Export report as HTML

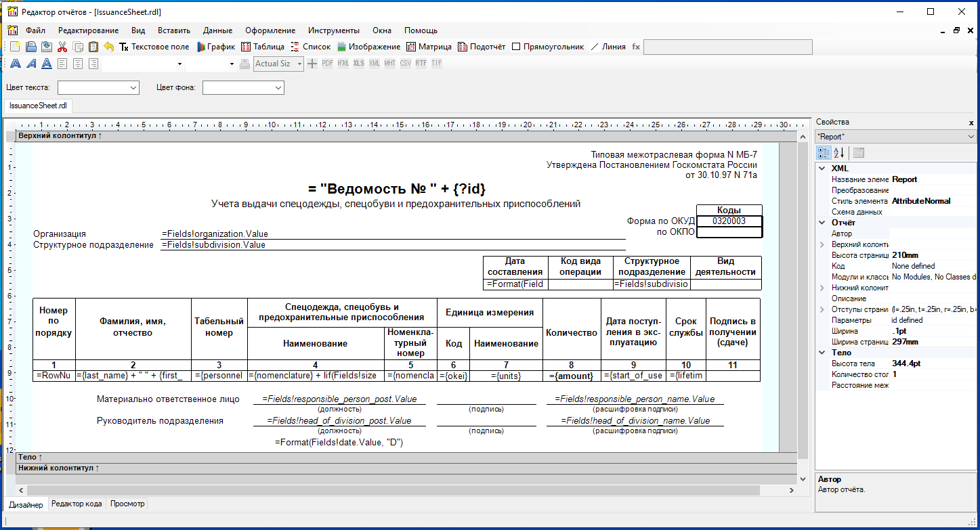pos(343,64)
